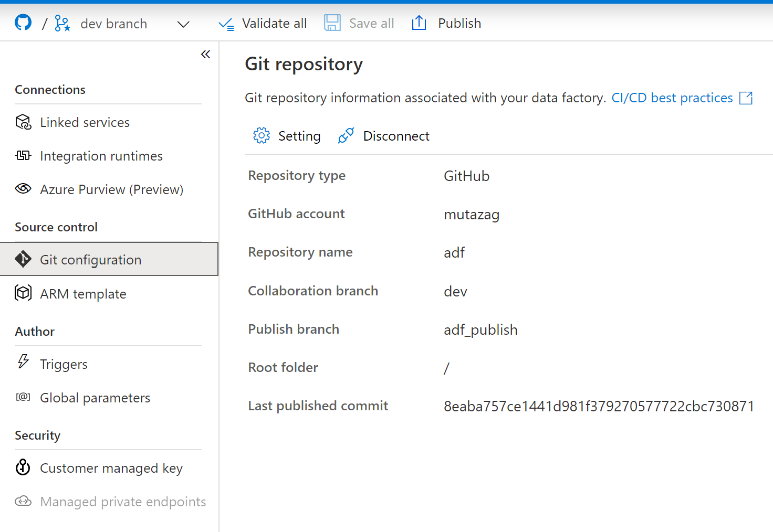This screenshot has height=532, width=773.
Task: Click the Azure Purview eye icon
Action: (x=23, y=189)
